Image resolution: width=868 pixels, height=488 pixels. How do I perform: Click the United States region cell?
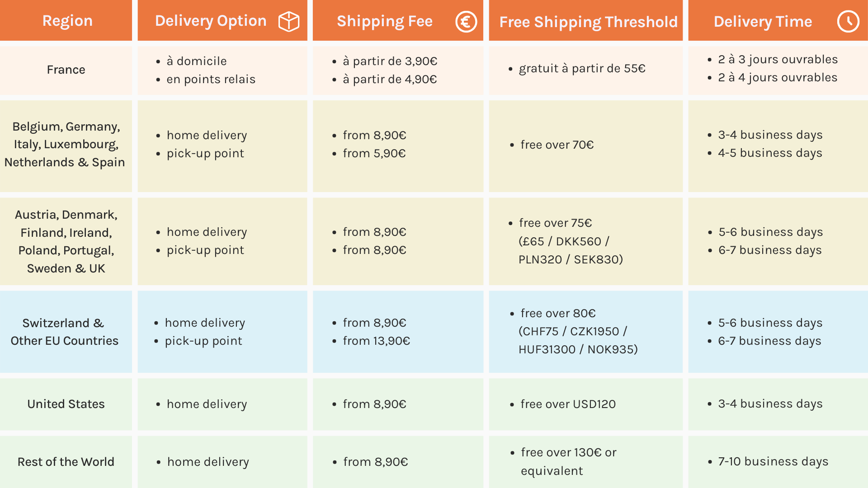(x=66, y=404)
